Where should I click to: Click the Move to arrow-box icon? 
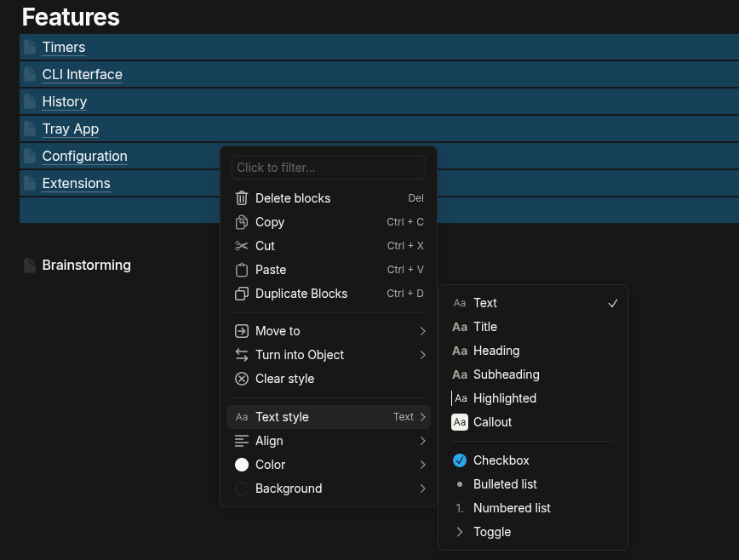click(x=241, y=331)
